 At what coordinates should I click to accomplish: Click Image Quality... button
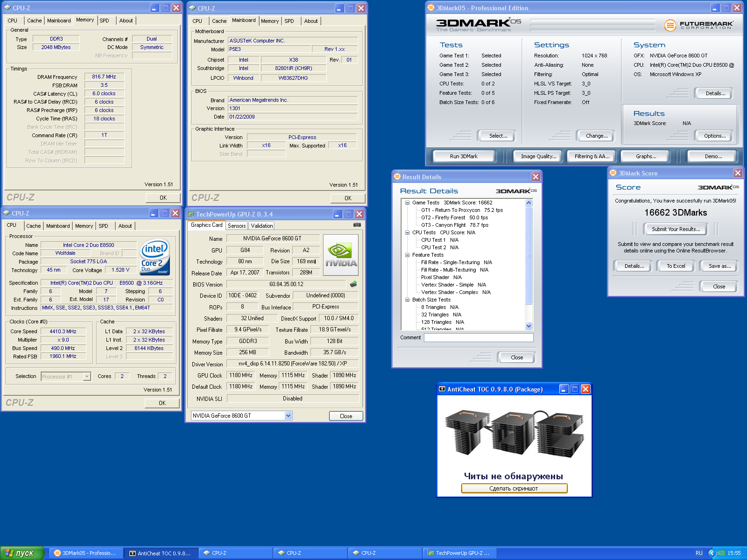[x=539, y=156]
